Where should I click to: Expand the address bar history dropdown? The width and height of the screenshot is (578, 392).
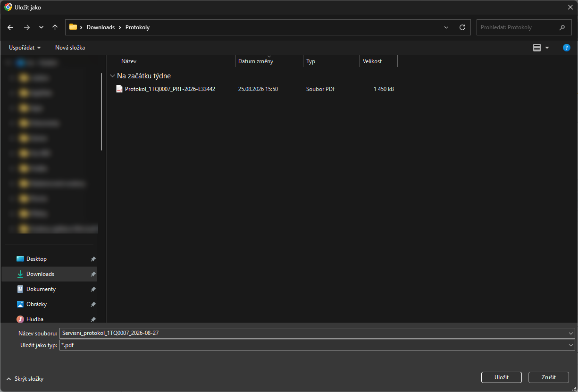(446, 27)
